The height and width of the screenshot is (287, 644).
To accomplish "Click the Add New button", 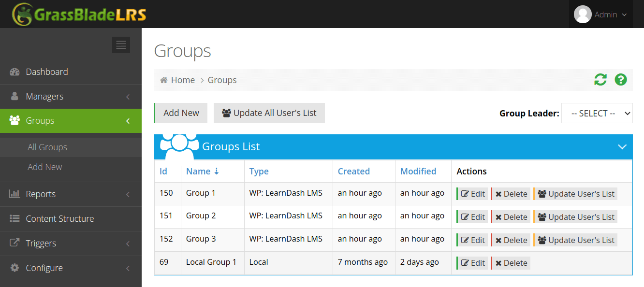I will (181, 113).
